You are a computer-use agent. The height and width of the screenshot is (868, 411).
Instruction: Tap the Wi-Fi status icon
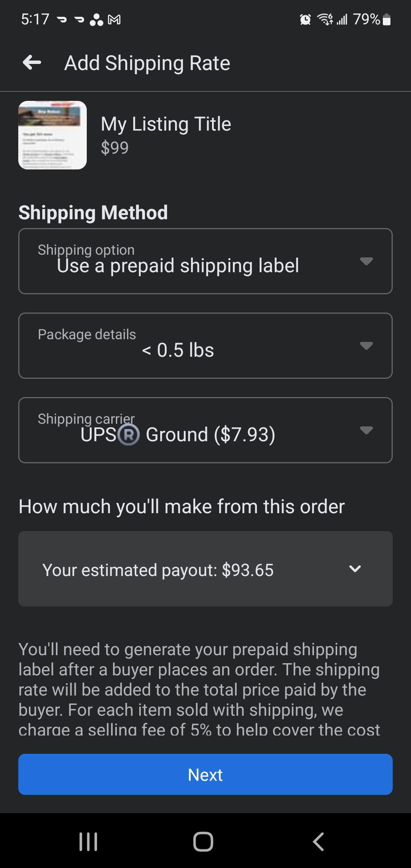click(325, 19)
